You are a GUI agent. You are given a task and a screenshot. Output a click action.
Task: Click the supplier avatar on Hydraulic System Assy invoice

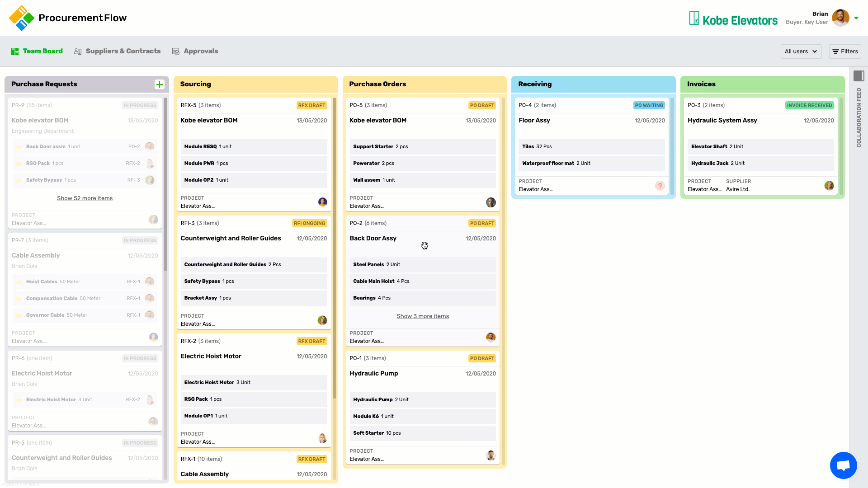pyautogui.click(x=829, y=185)
